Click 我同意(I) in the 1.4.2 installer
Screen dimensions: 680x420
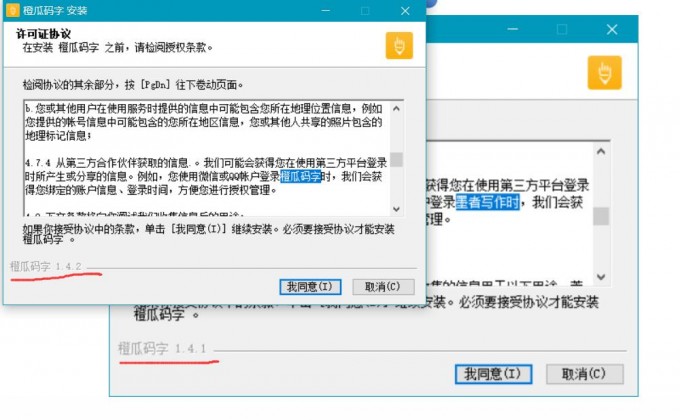310,286
